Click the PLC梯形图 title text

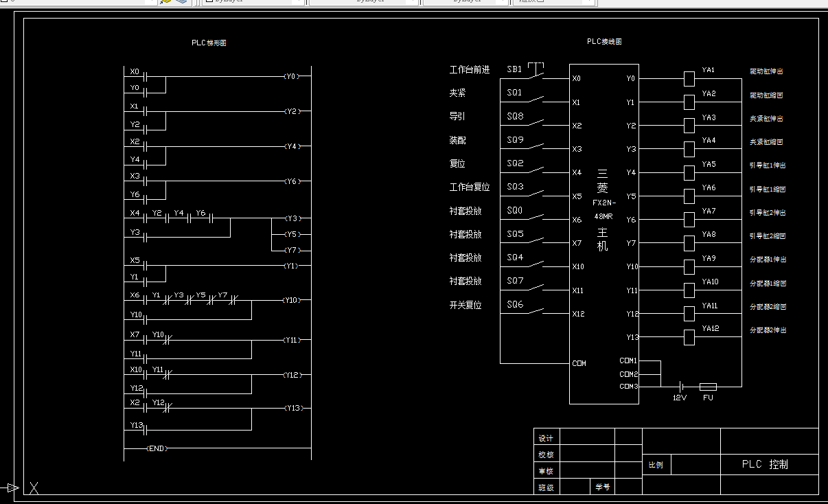tap(209, 43)
